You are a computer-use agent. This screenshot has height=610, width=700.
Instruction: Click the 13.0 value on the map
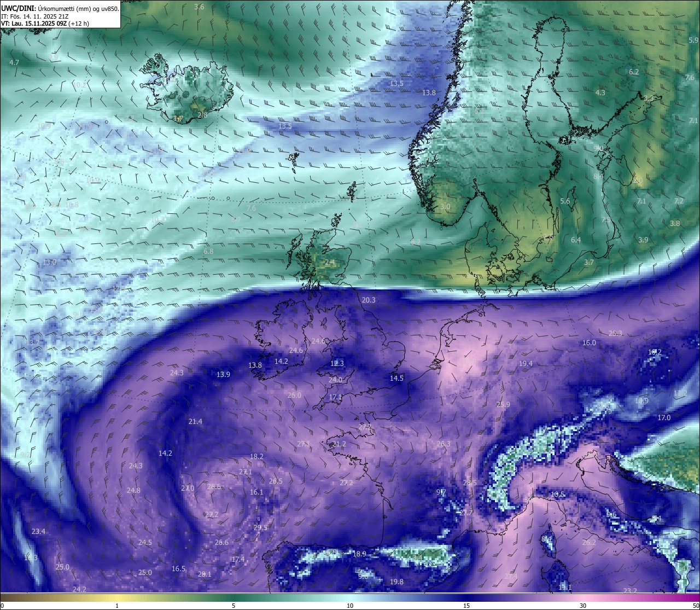[x=50, y=262]
